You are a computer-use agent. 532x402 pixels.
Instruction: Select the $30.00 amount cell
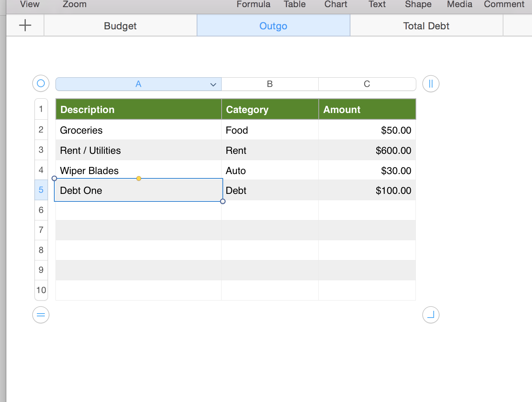[x=367, y=170]
